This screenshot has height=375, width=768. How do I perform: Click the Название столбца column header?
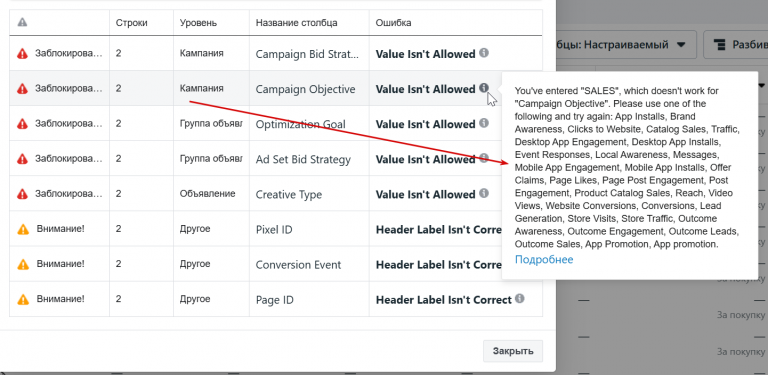[x=296, y=23]
